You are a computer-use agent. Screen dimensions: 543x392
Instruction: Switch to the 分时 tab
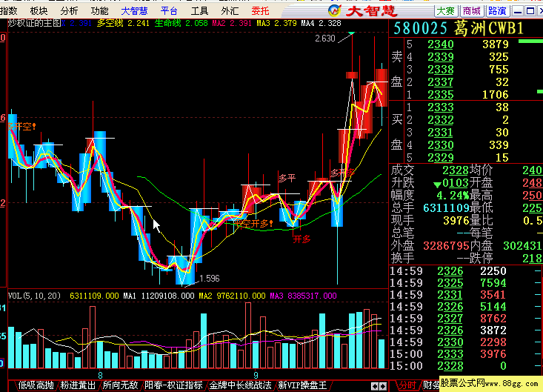[407, 385]
